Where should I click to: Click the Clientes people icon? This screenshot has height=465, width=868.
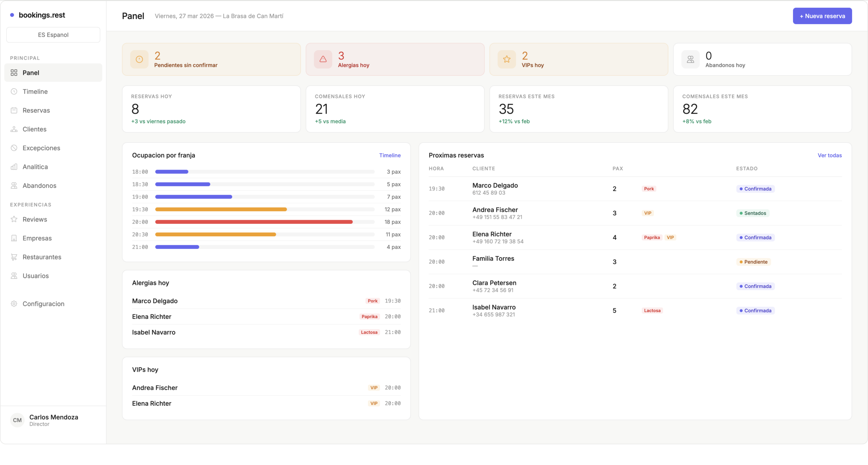pyautogui.click(x=14, y=129)
